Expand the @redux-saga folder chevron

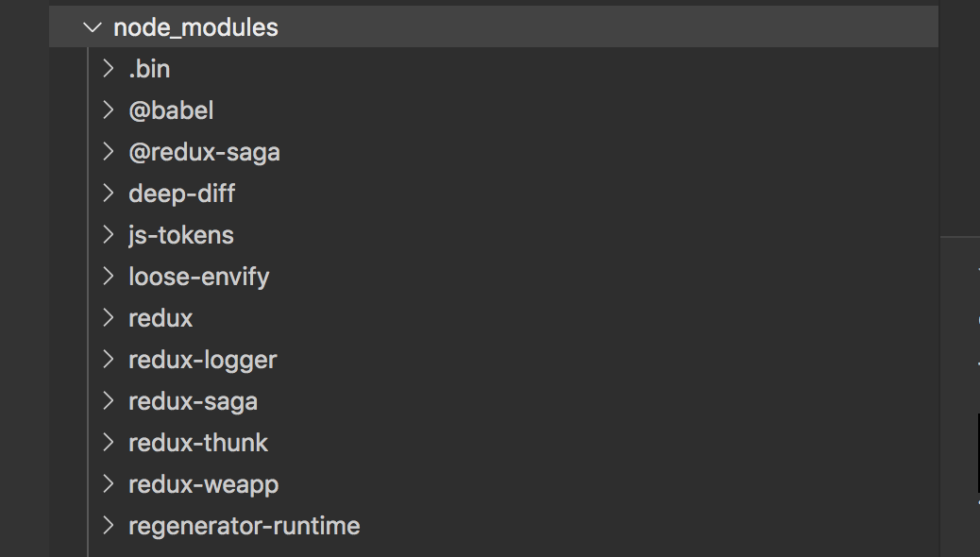point(109,152)
